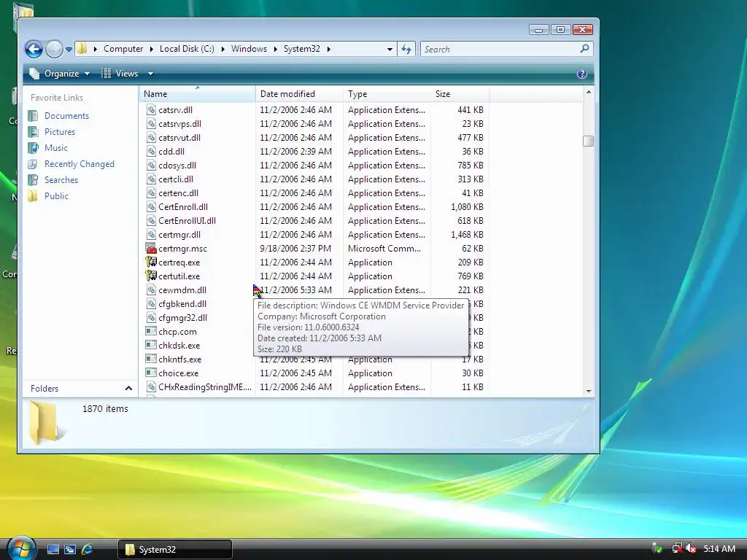Select the cewmdm.dll file icon
Viewport: 747px width, 560px height.
click(151, 289)
